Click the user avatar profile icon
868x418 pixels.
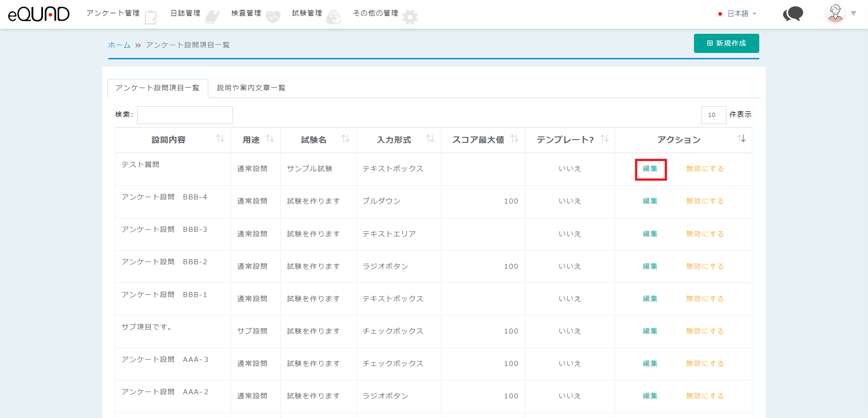pos(836,13)
